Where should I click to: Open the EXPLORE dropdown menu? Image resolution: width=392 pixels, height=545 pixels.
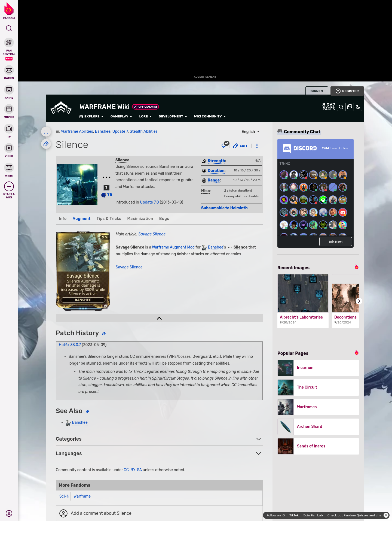coord(91,116)
